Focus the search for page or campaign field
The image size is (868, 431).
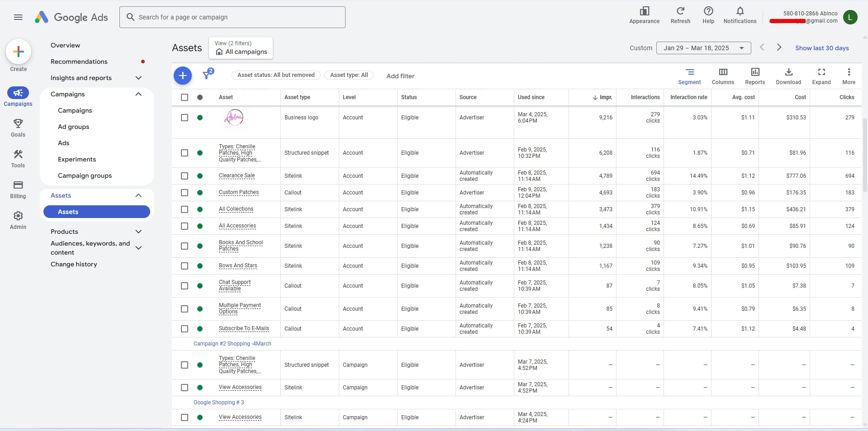[232, 17]
